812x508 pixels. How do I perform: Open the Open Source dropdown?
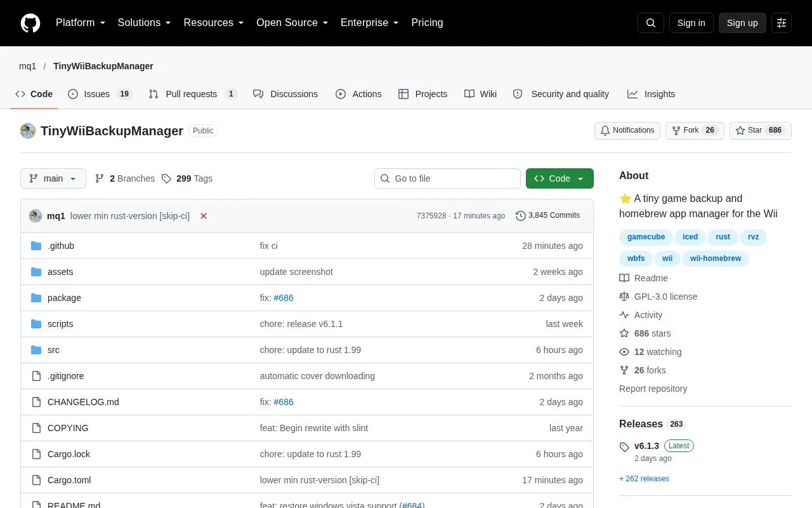292,23
